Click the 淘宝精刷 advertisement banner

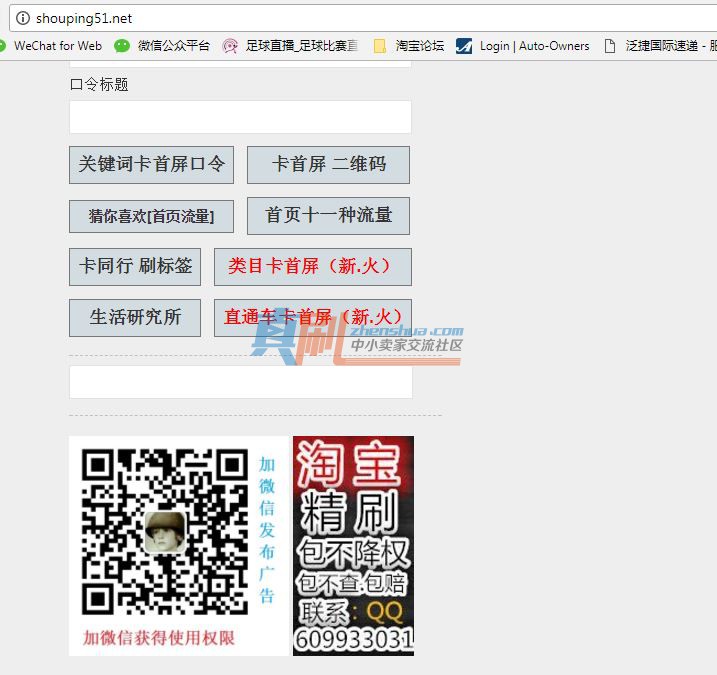pyautogui.click(x=353, y=546)
